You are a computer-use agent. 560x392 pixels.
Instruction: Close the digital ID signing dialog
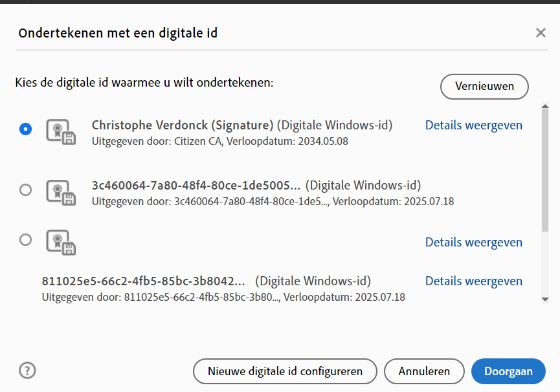(x=541, y=33)
